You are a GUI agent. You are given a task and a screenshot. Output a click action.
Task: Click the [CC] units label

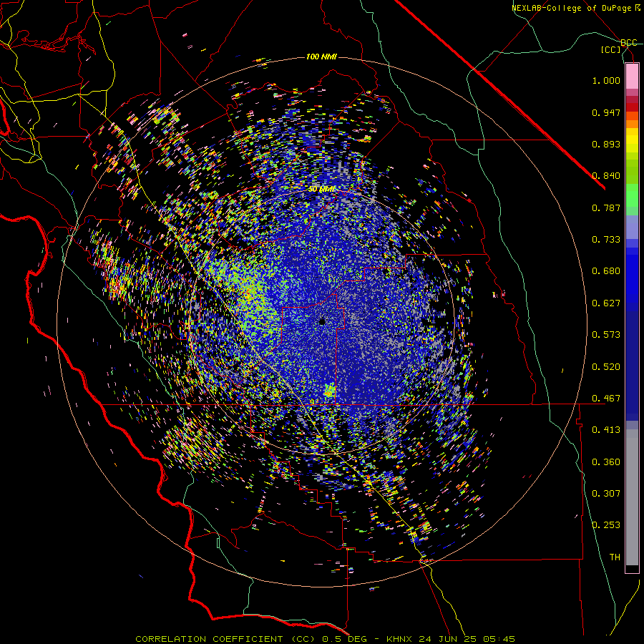(x=611, y=49)
